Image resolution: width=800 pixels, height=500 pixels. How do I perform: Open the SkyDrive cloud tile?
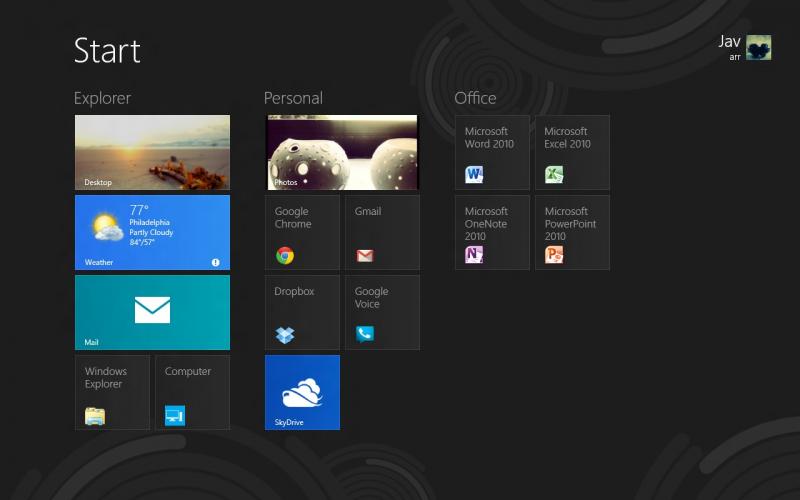pyautogui.click(x=302, y=392)
